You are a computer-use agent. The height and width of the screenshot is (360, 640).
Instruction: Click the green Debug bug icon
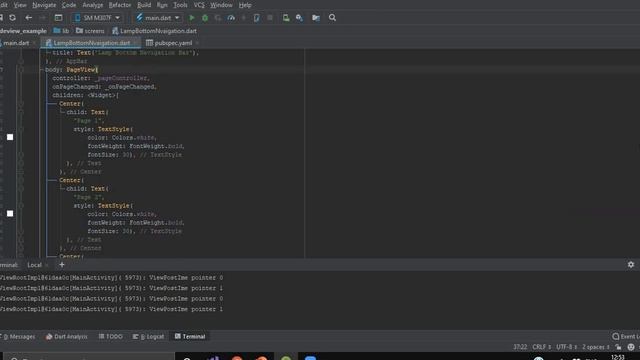205,18
